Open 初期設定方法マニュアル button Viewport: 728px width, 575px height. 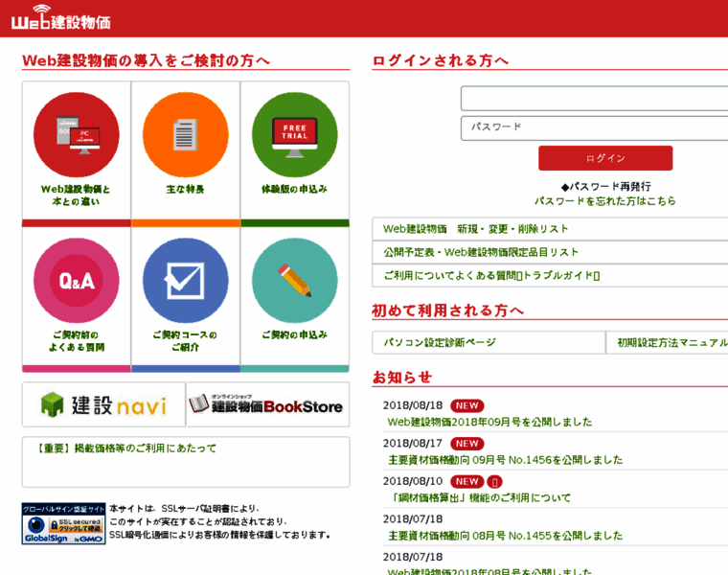tap(668, 342)
